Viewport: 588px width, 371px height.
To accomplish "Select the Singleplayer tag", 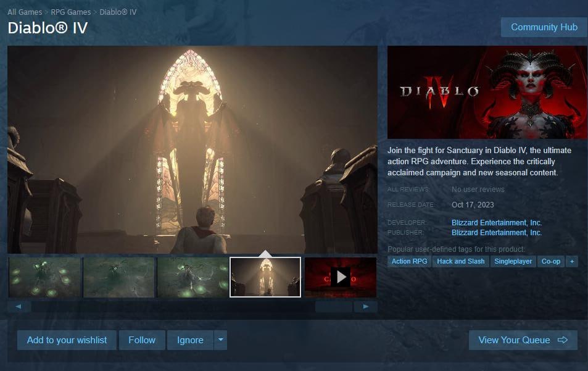I will point(513,261).
